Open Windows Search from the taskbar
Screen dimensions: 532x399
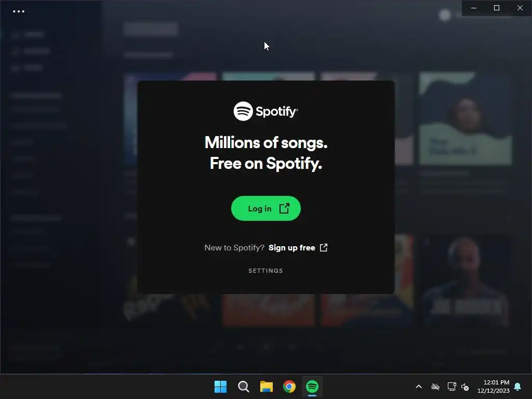click(243, 387)
